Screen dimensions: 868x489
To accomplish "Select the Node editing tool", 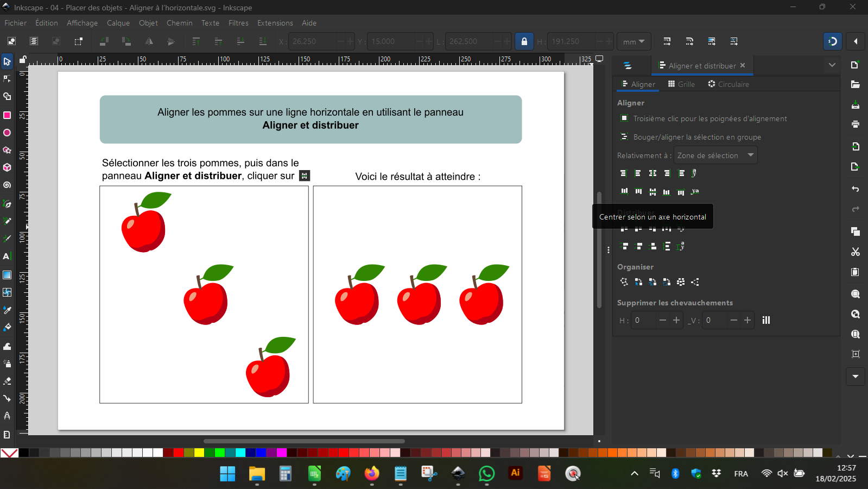I will [7, 79].
